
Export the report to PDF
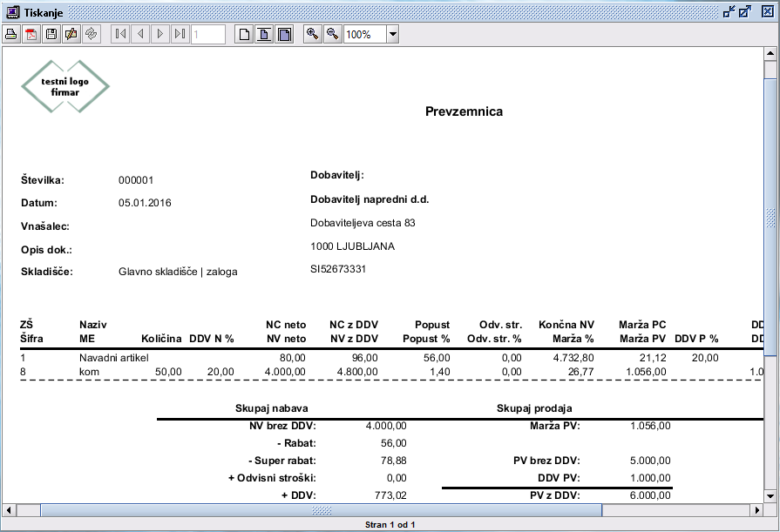click(x=31, y=34)
